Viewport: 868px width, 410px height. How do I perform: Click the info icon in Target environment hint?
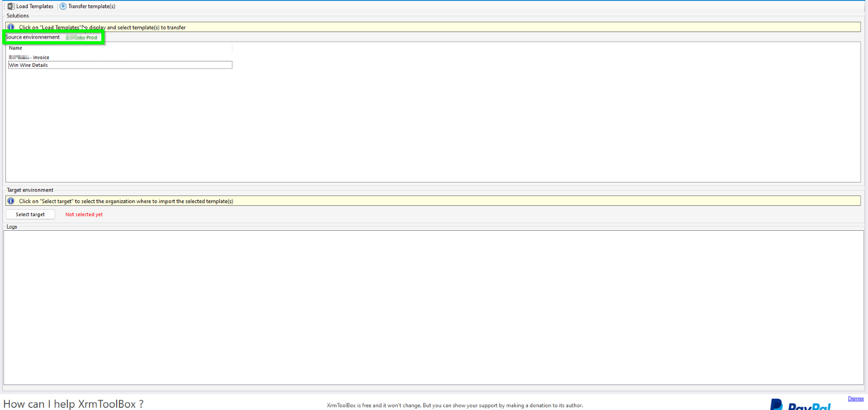pos(11,201)
